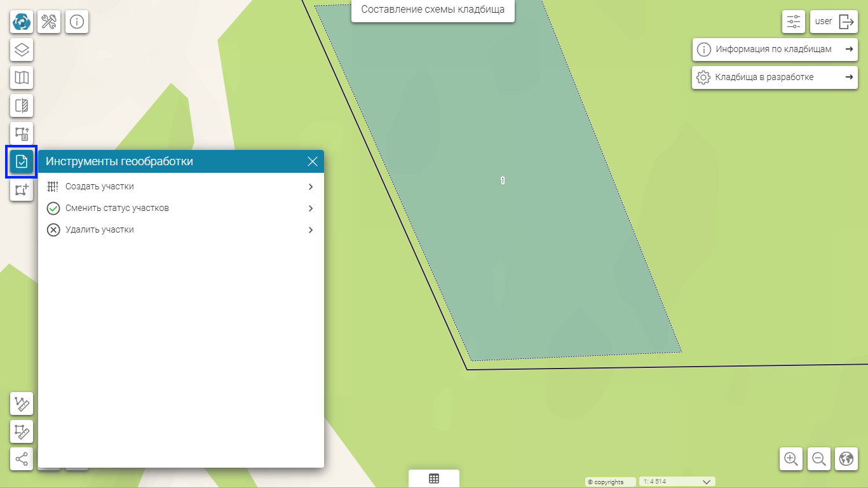Click the globe full-extent icon

pos(846,459)
